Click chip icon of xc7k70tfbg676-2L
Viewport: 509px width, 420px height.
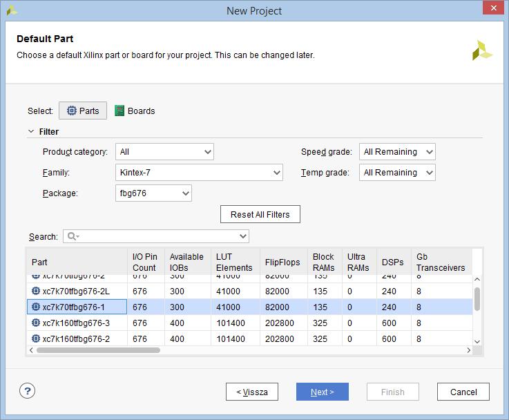click(36, 291)
